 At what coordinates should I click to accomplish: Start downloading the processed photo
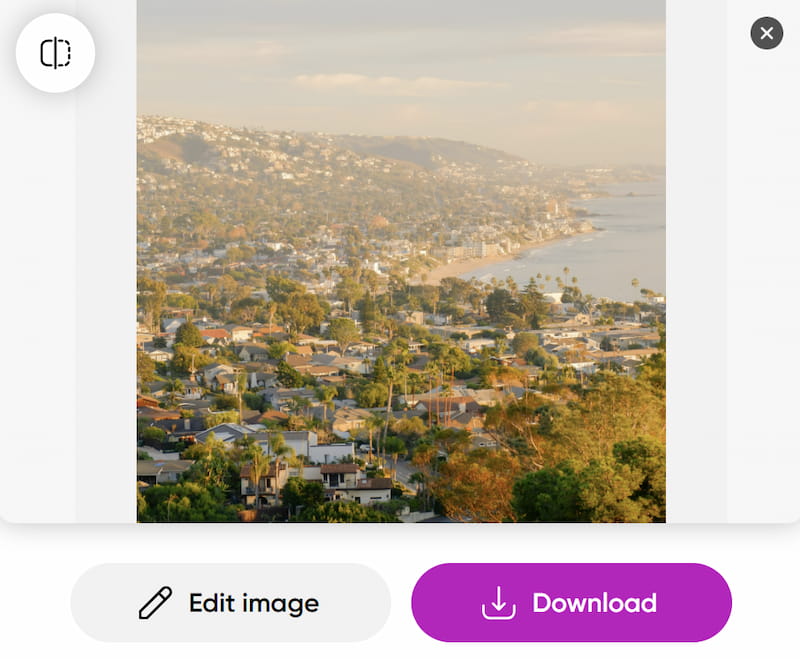[572, 602]
